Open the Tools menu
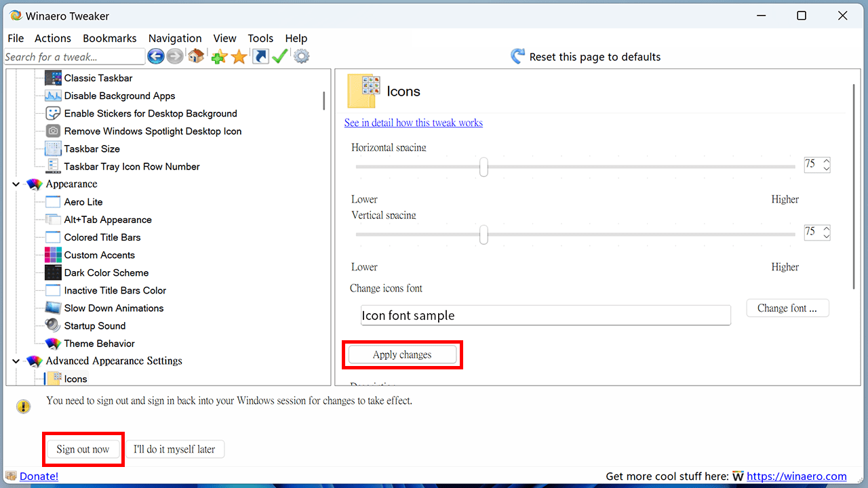 (260, 38)
